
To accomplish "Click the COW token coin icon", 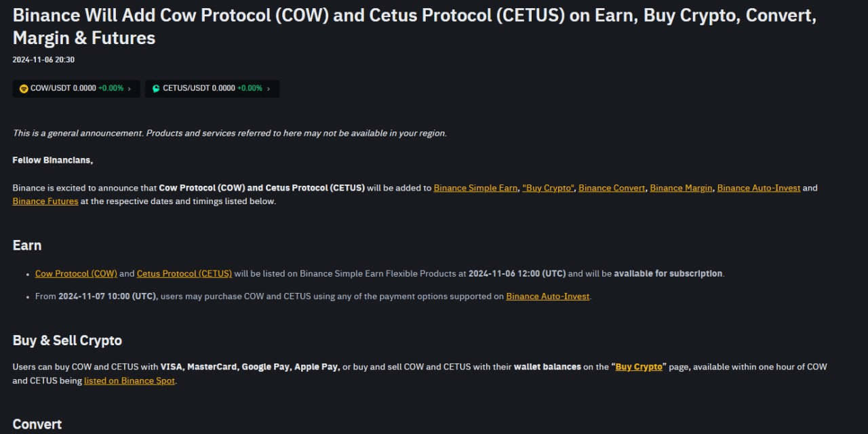I will (x=24, y=89).
